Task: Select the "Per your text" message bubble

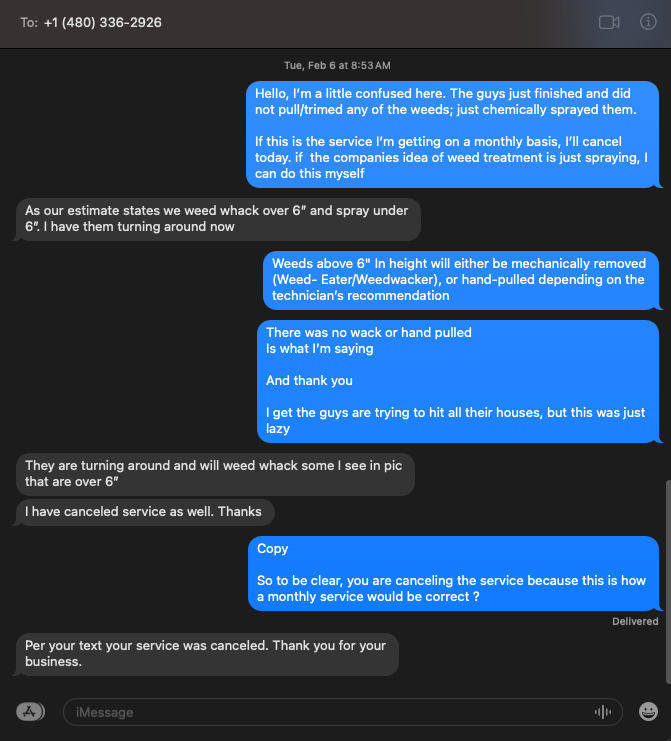Action: coord(207,654)
